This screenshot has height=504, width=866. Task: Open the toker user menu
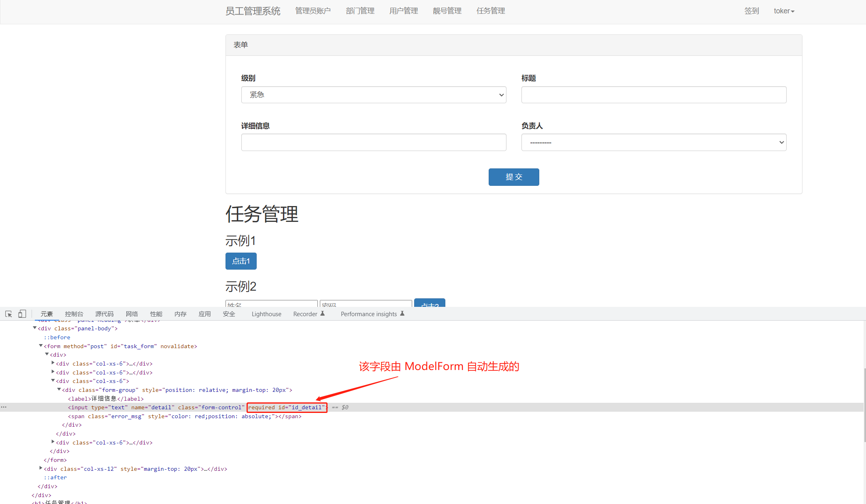click(x=784, y=11)
